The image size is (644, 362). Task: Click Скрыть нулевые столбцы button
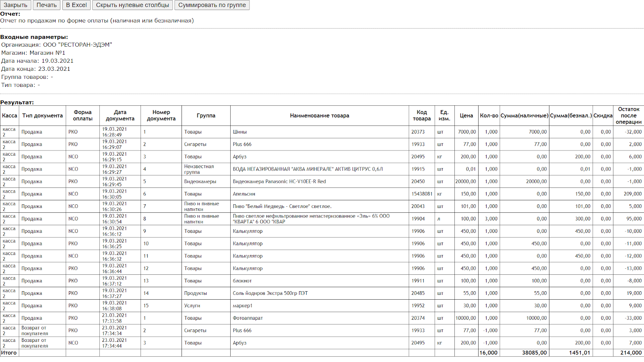(x=132, y=5)
